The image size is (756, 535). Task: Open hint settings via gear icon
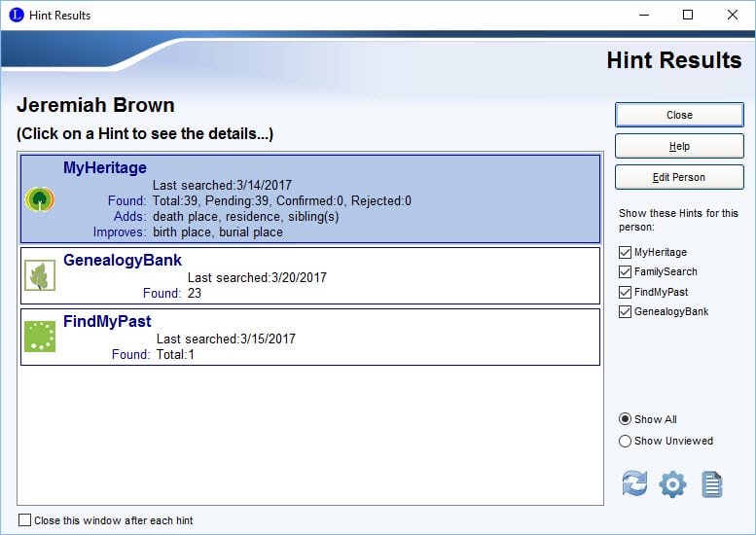coord(672,483)
